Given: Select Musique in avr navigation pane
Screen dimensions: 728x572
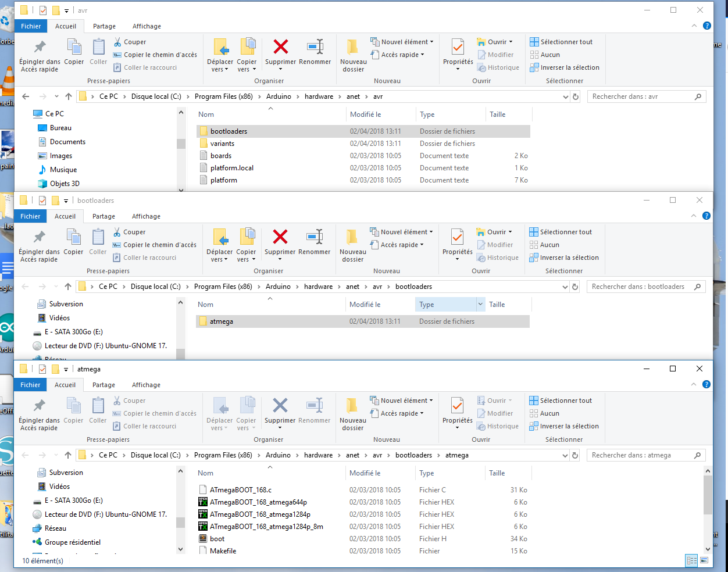Looking at the screenshot, I should [63, 170].
